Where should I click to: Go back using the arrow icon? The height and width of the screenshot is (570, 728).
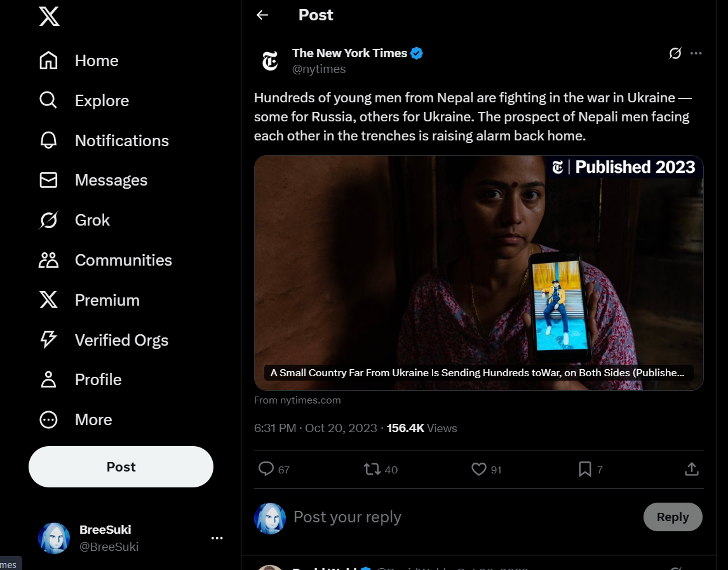point(262,15)
